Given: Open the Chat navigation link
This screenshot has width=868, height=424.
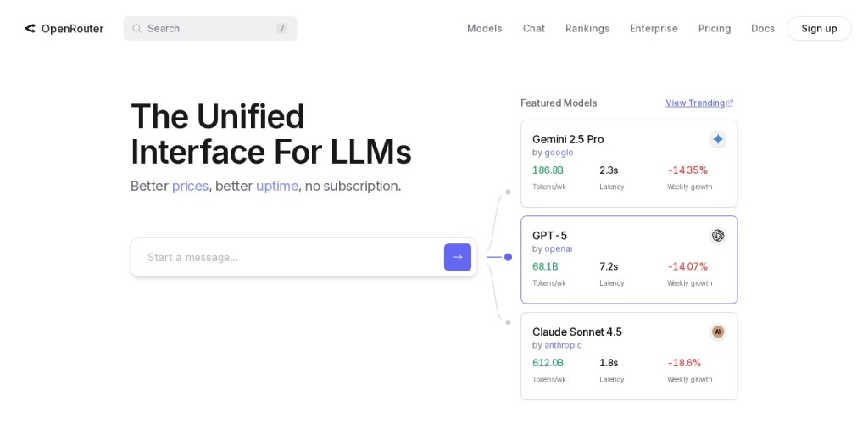Looking at the screenshot, I should click(x=533, y=29).
